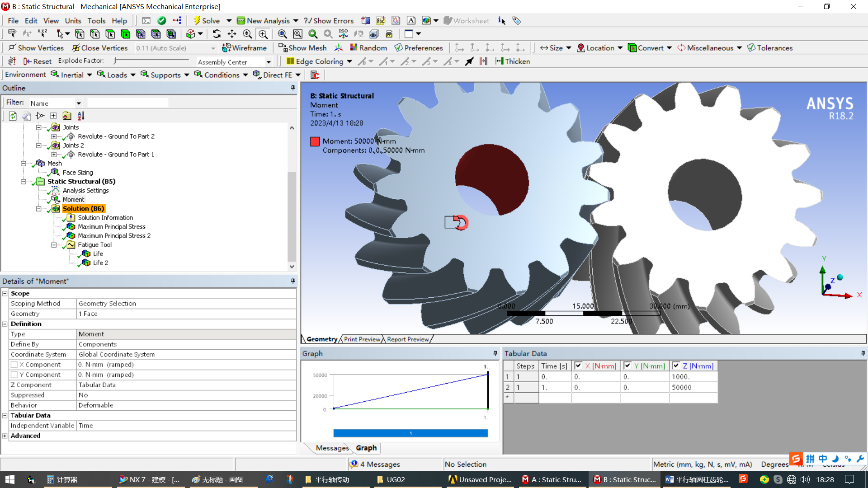Switch to the Print Preview tab
Viewport: 868px width, 488px height.
click(362, 339)
